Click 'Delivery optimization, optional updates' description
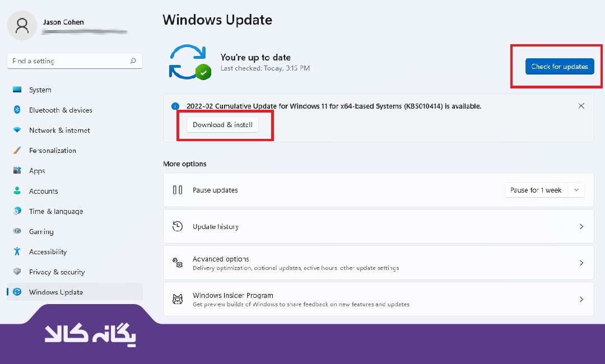The image size is (605, 364). 296,268
